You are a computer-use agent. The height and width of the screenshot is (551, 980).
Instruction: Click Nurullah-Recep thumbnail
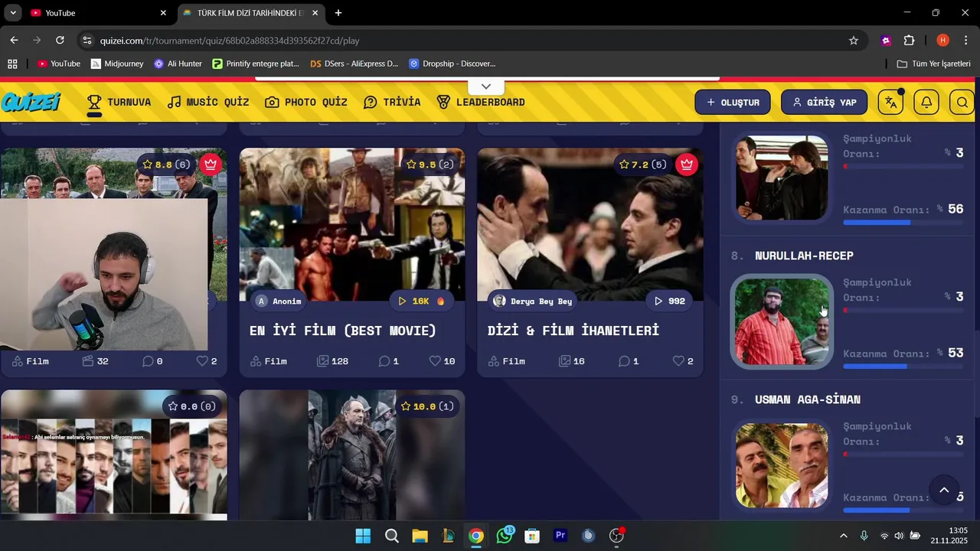(x=782, y=321)
